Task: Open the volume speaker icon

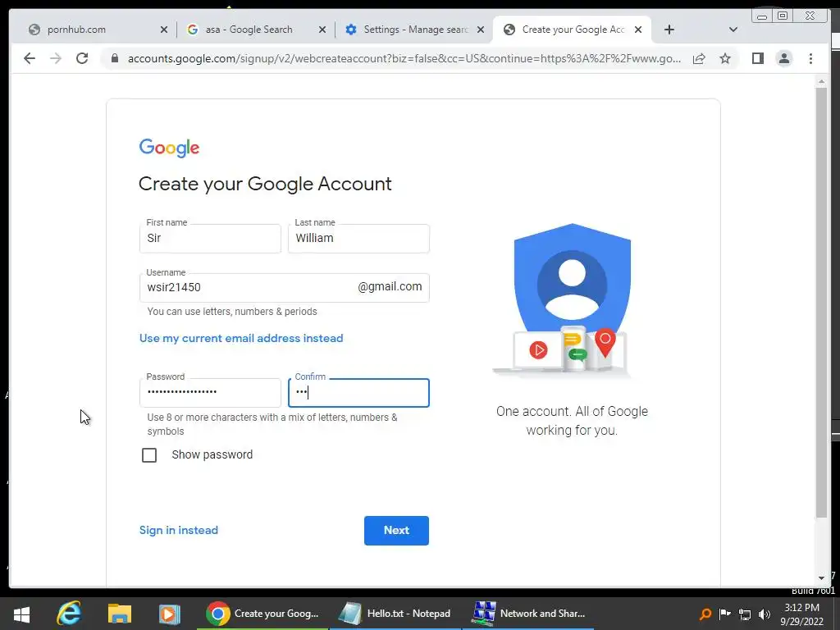Action: [x=765, y=614]
